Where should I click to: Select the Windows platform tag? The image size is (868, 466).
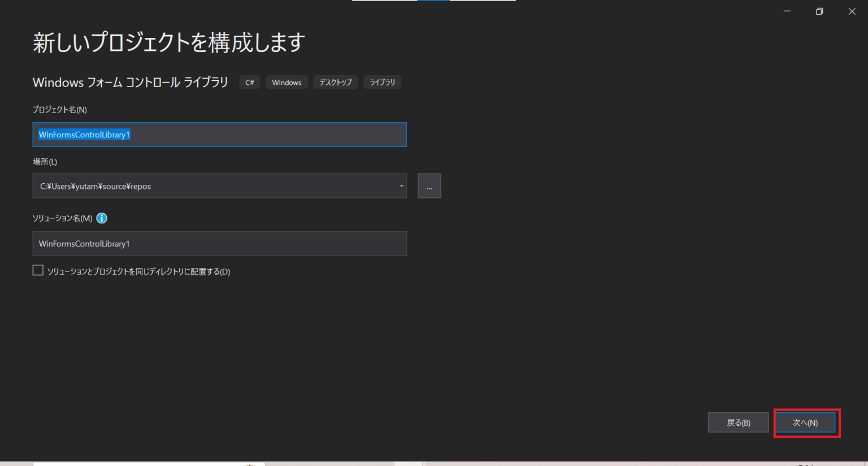tap(287, 82)
